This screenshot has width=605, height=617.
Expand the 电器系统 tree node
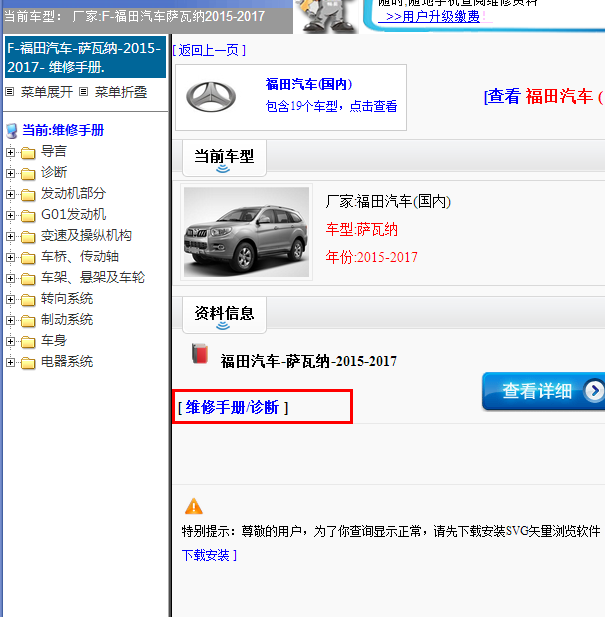pos(10,362)
